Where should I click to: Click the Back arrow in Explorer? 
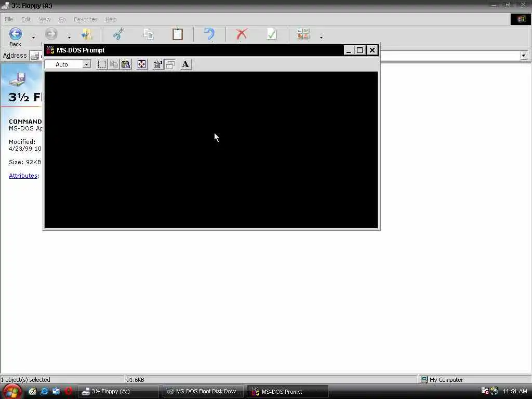point(15,34)
